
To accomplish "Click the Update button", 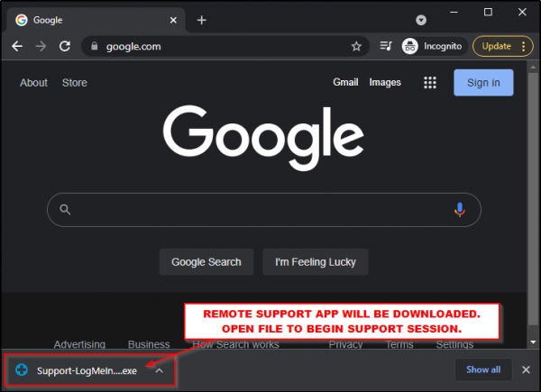I will click(496, 46).
